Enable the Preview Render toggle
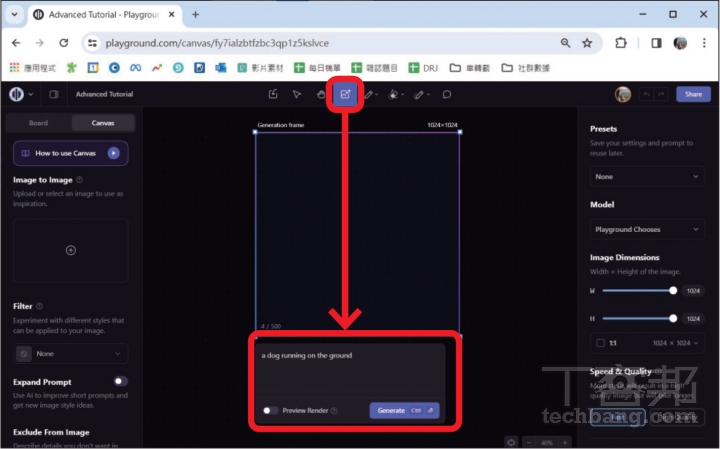The height and width of the screenshot is (449, 720). 270,410
